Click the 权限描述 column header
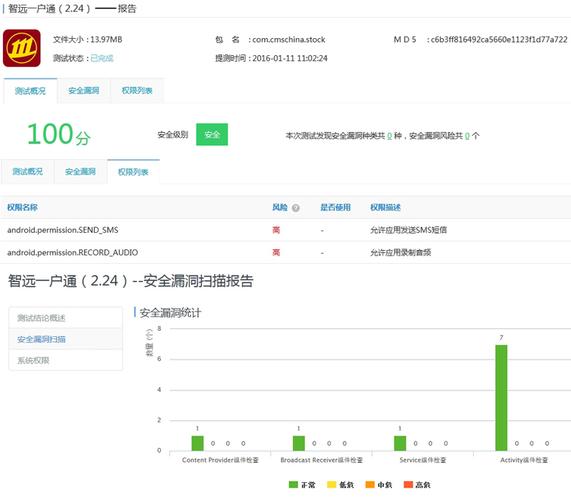This screenshot has width=571, height=500. [x=385, y=208]
